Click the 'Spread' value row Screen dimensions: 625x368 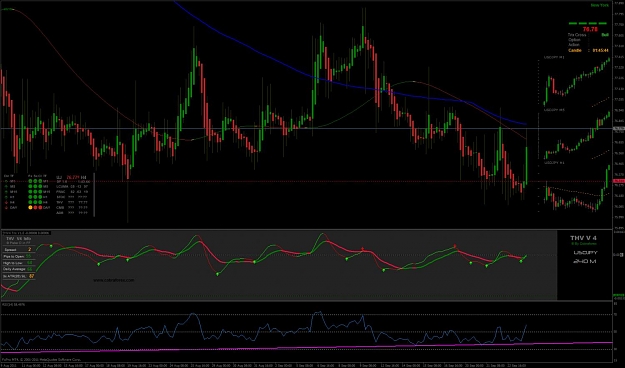(x=18, y=250)
